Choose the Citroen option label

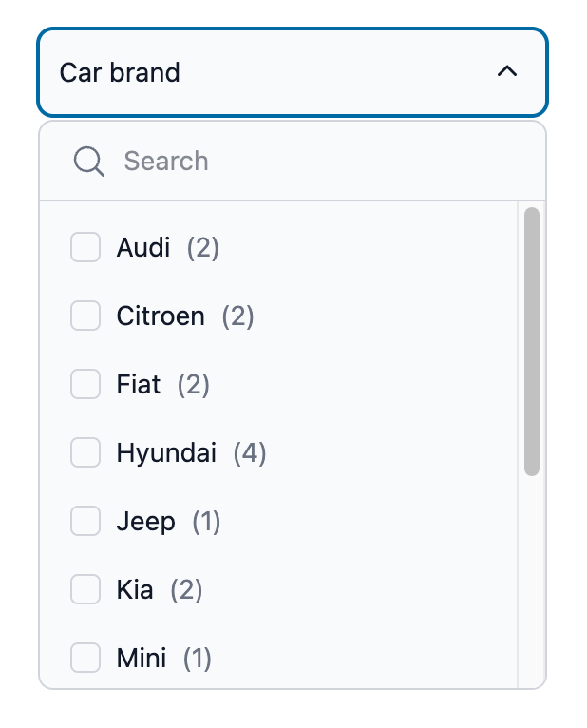[x=161, y=316]
